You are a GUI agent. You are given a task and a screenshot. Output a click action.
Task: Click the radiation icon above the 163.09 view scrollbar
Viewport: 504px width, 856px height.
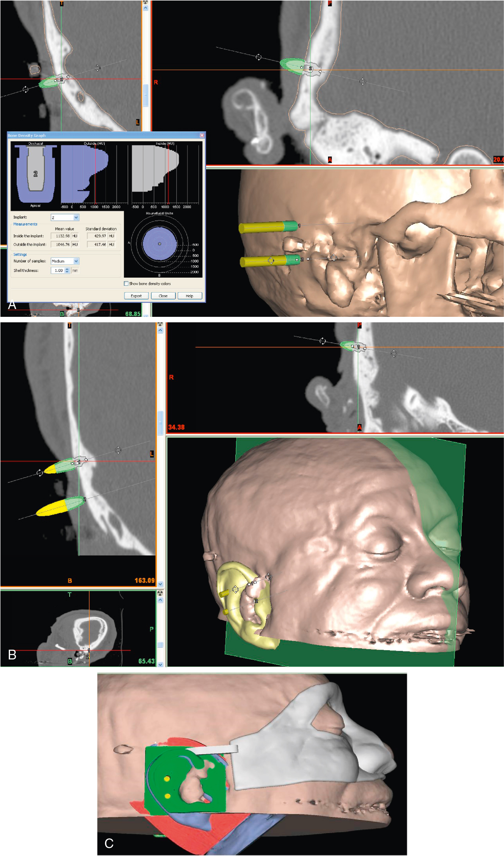[160, 324]
